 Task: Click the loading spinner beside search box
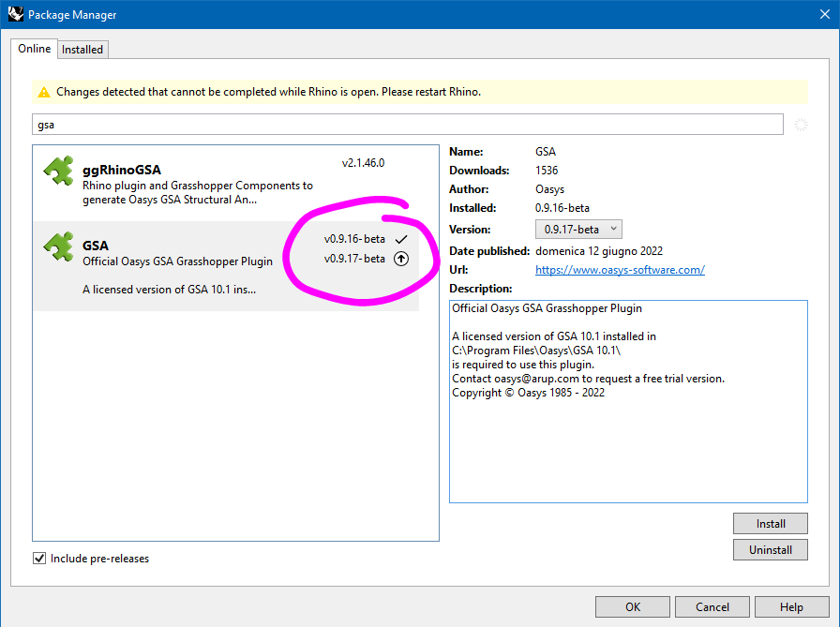801,125
